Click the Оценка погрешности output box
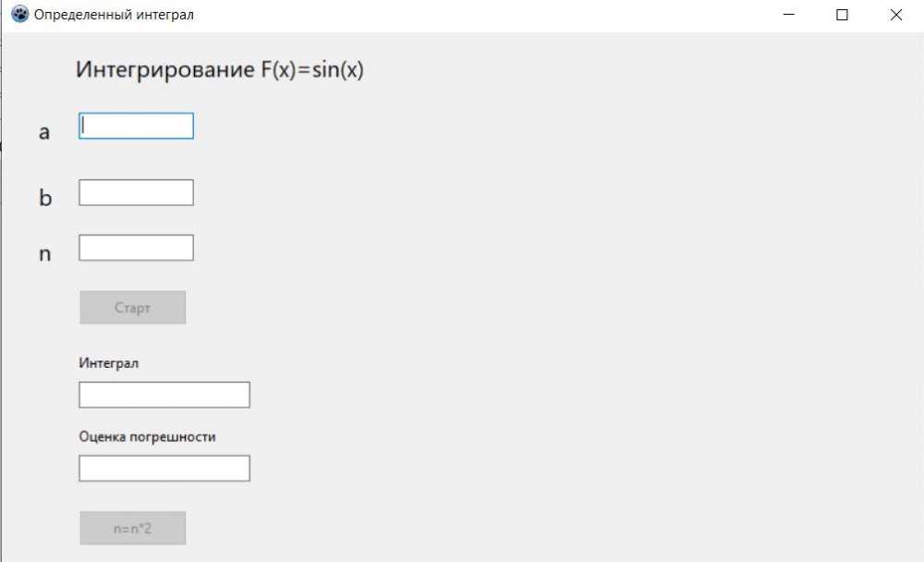The width and height of the screenshot is (924, 562). (164, 469)
